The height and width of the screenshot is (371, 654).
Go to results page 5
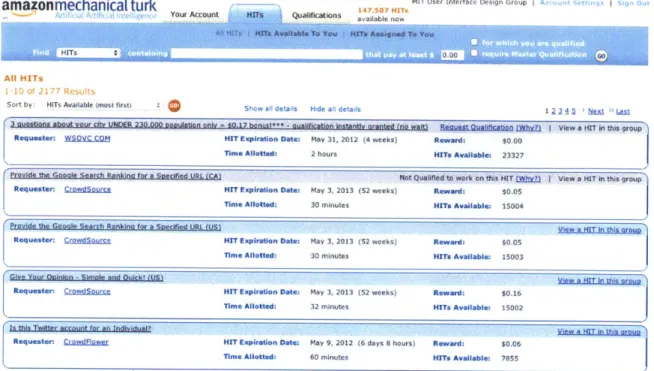[x=574, y=111]
